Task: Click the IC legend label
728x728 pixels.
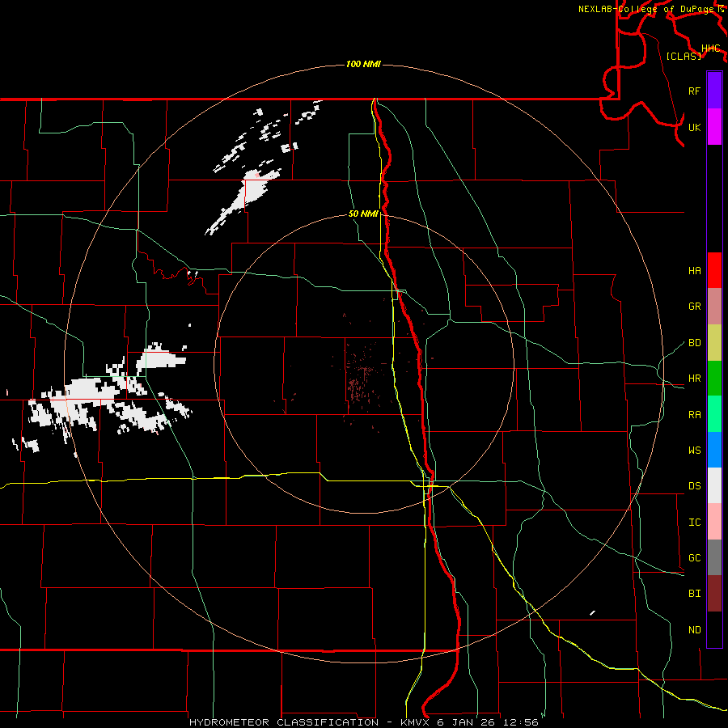Action: tap(695, 523)
